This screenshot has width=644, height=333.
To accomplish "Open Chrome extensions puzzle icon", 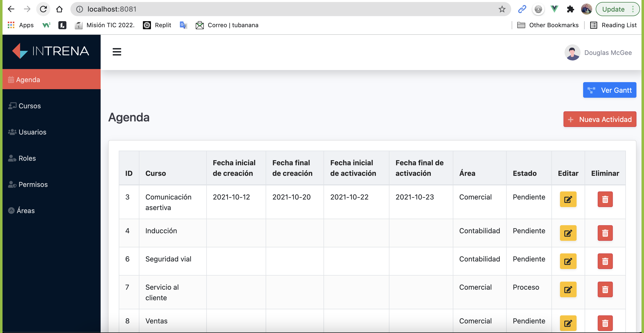I will coord(570,9).
